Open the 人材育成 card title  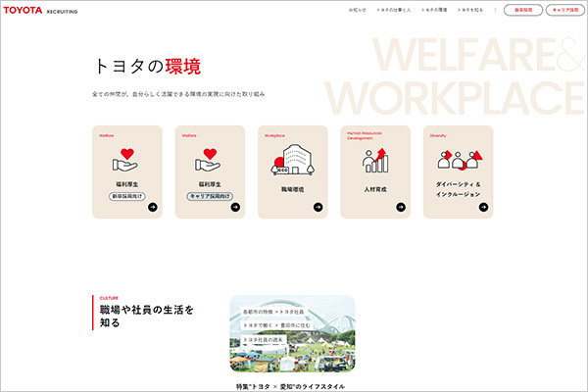[x=375, y=189]
